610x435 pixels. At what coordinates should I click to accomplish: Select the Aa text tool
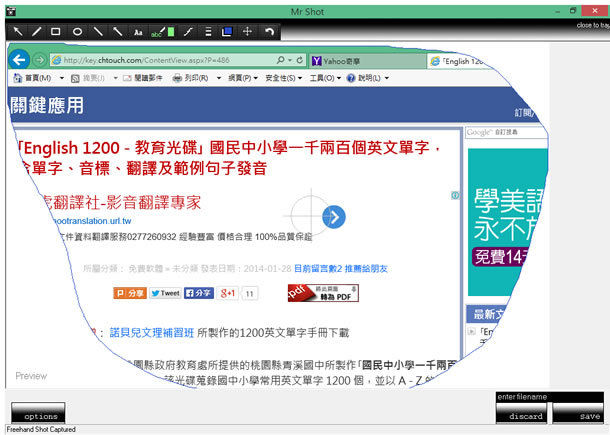(x=138, y=32)
